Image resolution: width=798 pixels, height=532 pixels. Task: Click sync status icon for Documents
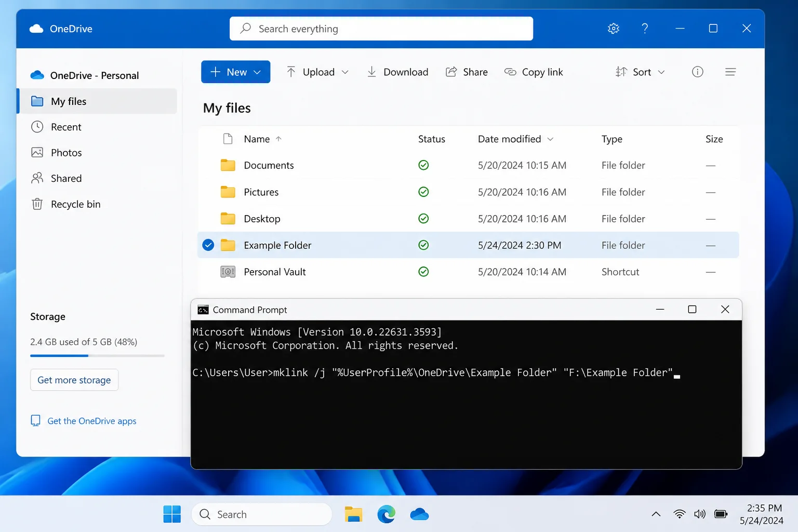click(x=423, y=165)
